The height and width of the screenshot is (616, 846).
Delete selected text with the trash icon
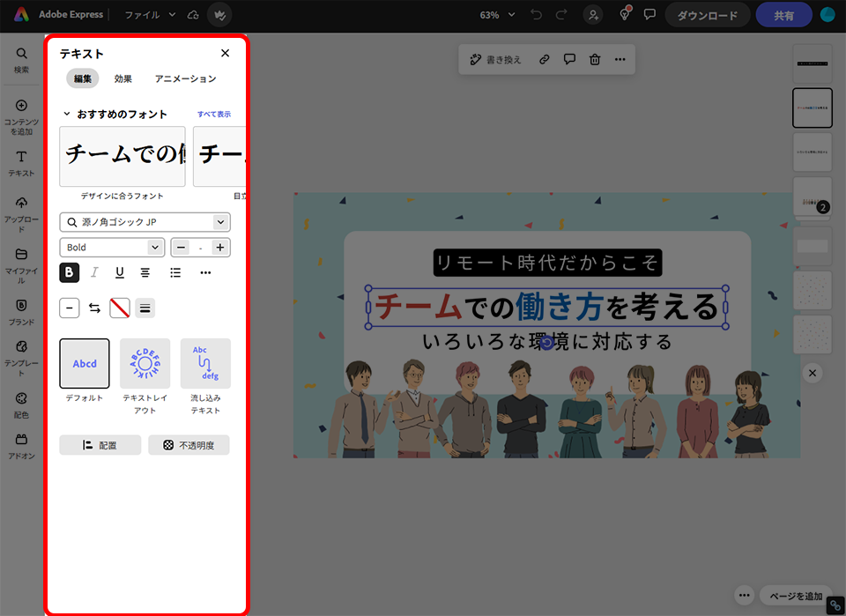click(x=595, y=60)
